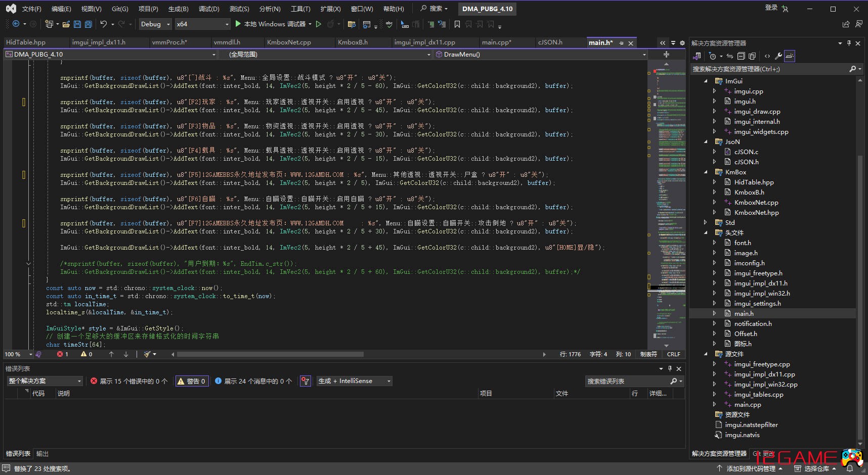
Task: Click the error list search field
Action: [627, 381]
